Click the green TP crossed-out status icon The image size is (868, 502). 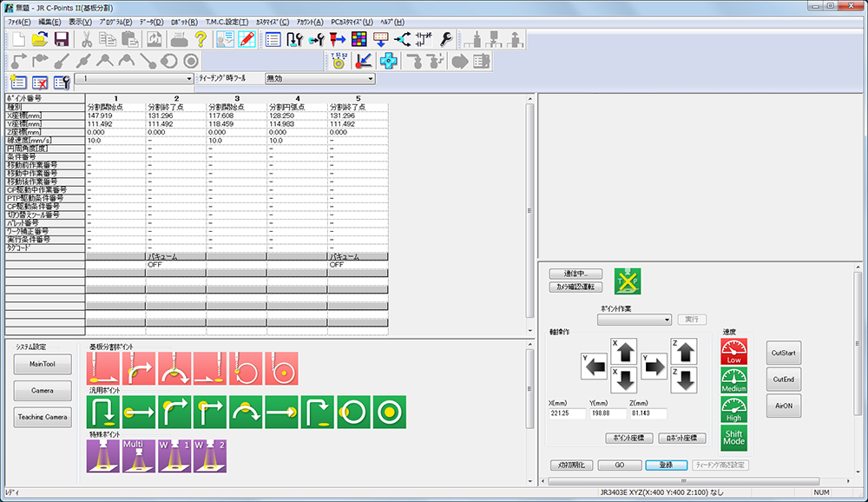click(x=628, y=281)
